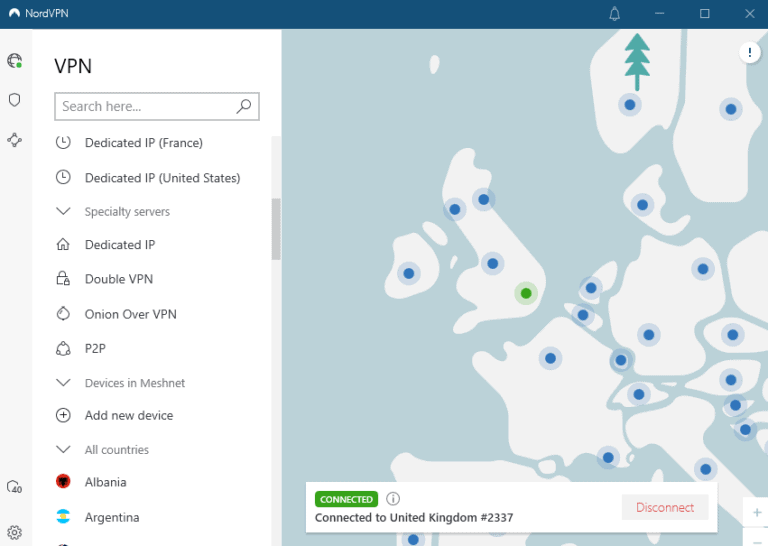Collapse the Devices in Meshnet section
Image resolution: width=768 pixels, height=546 pixels.
(64, 383)
